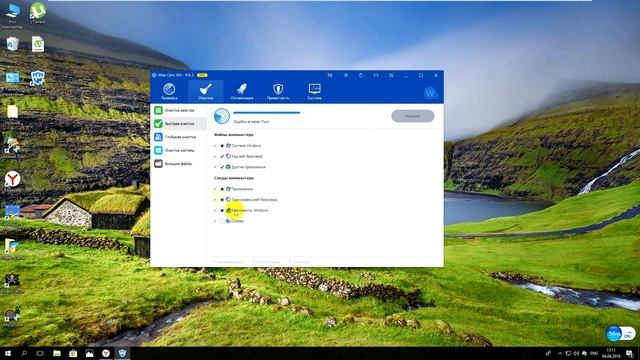Expand the Система Windows tree row
Viewport: 640px width, 360px height.
(215, 146)
